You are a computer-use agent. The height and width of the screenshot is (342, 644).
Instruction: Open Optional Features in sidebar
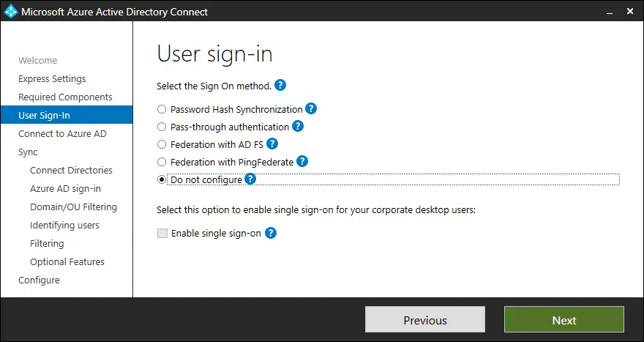point(67,262)
